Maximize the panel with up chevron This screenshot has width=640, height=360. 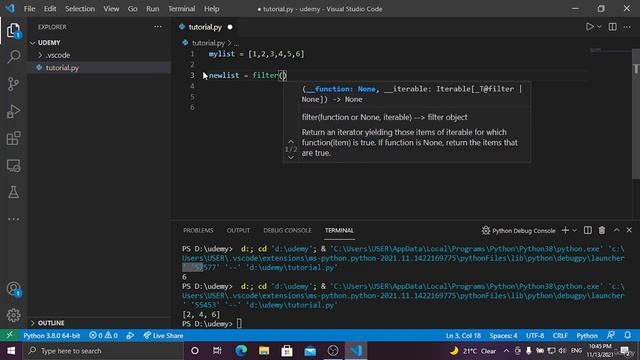click(x=616, y=230)
